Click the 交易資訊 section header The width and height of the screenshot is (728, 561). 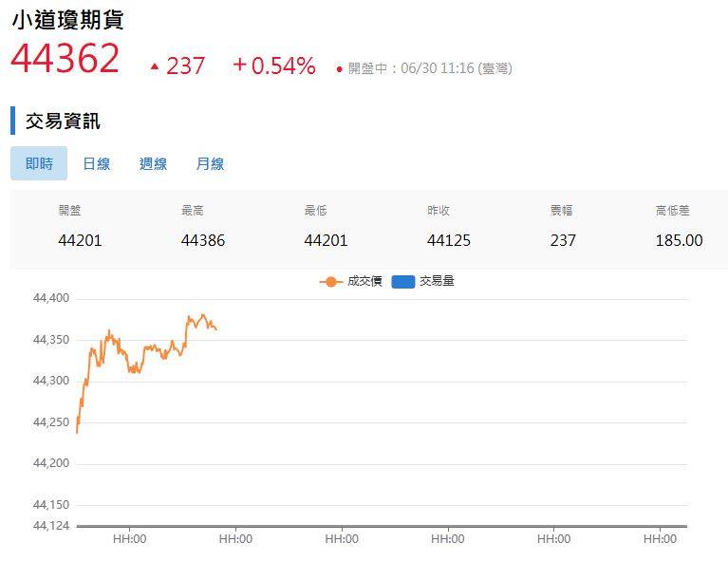coord(63,121)
